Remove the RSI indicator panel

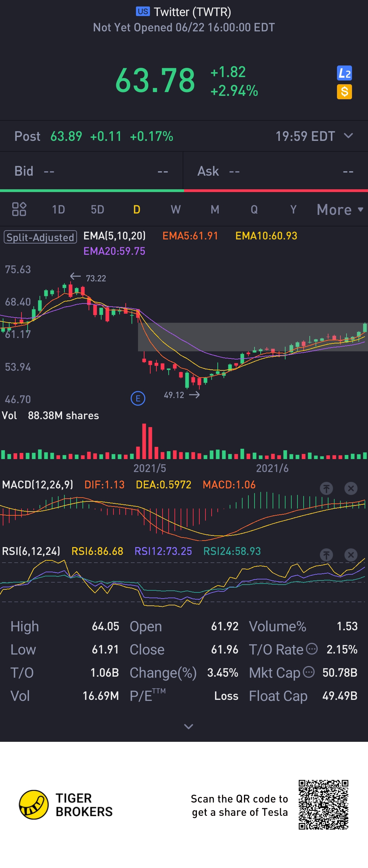pyautogui.click(x=351, y=555)
